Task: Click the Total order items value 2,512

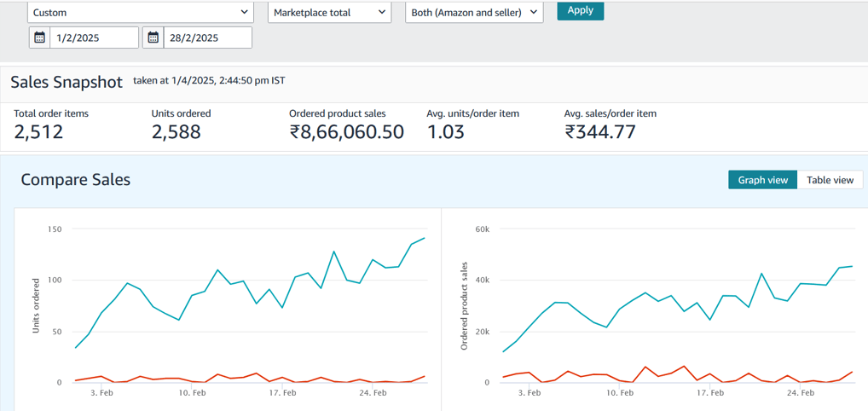Action: tap(38, 132)
